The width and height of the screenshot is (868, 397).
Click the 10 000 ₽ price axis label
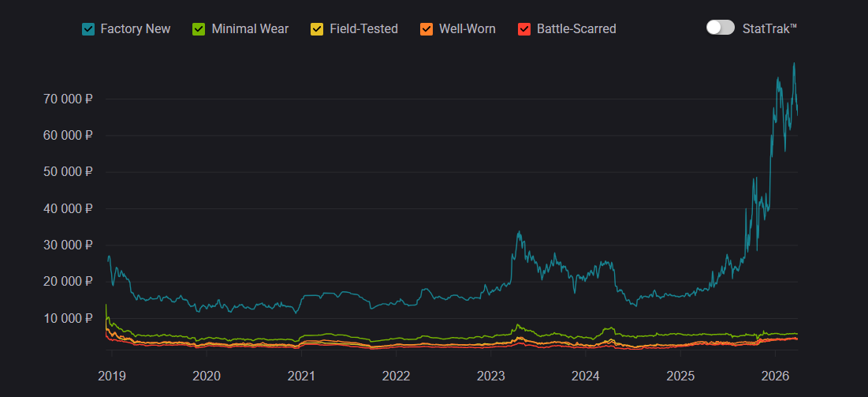click(x=67, y=318)
